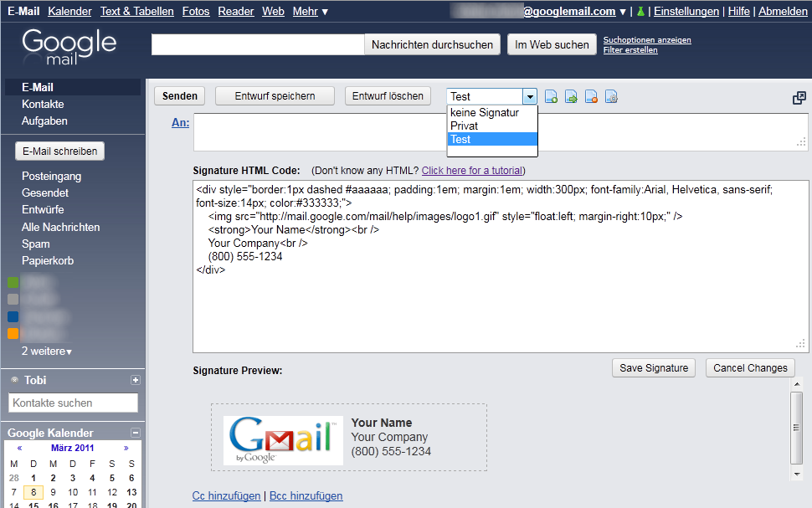812x508 pixels.
Task: Click the Kontakte suchen field
Action: [x=73, y=403]
